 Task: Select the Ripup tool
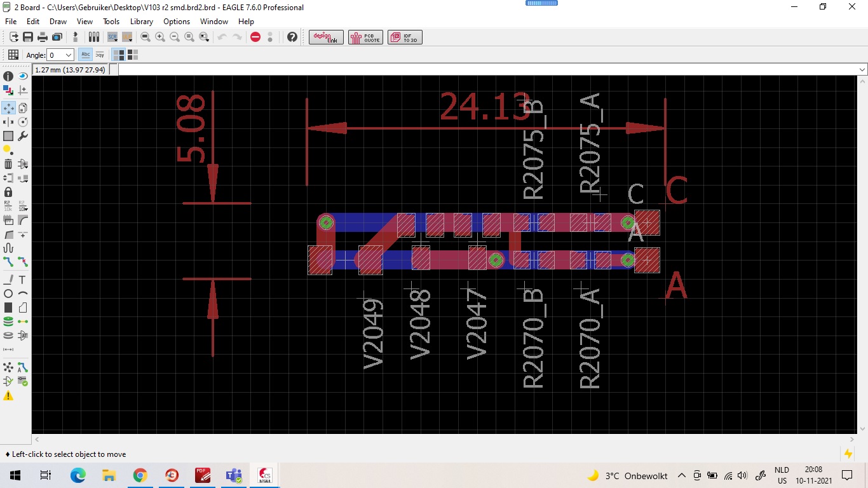pos(23,262)
